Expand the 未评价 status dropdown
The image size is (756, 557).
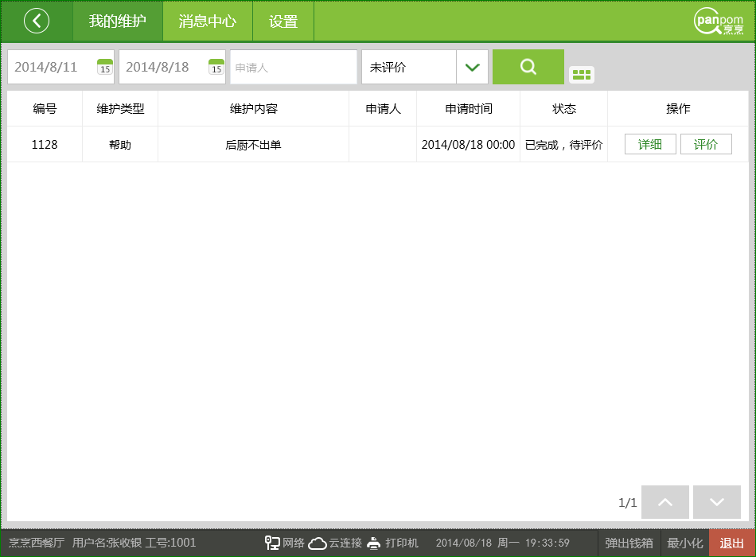pos(472,67)
